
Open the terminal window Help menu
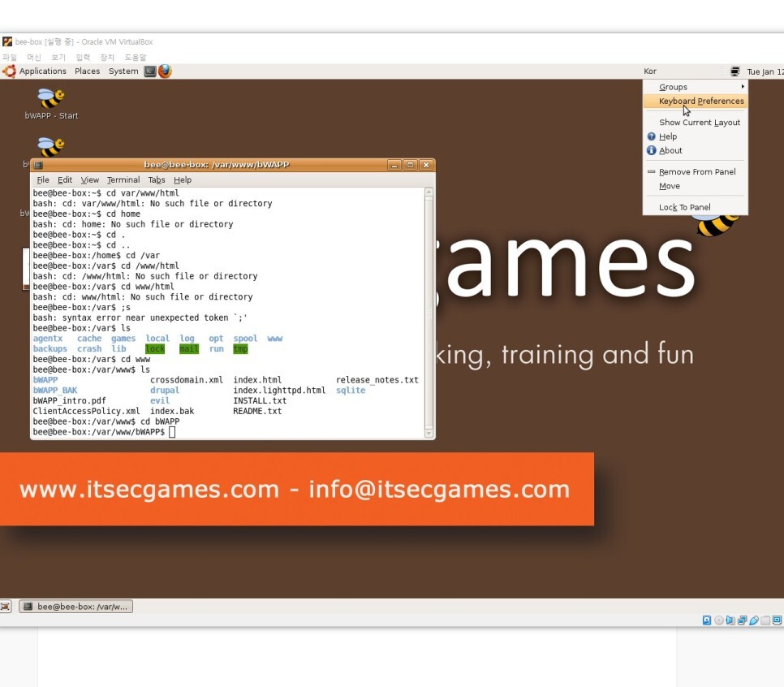[183, 179]
